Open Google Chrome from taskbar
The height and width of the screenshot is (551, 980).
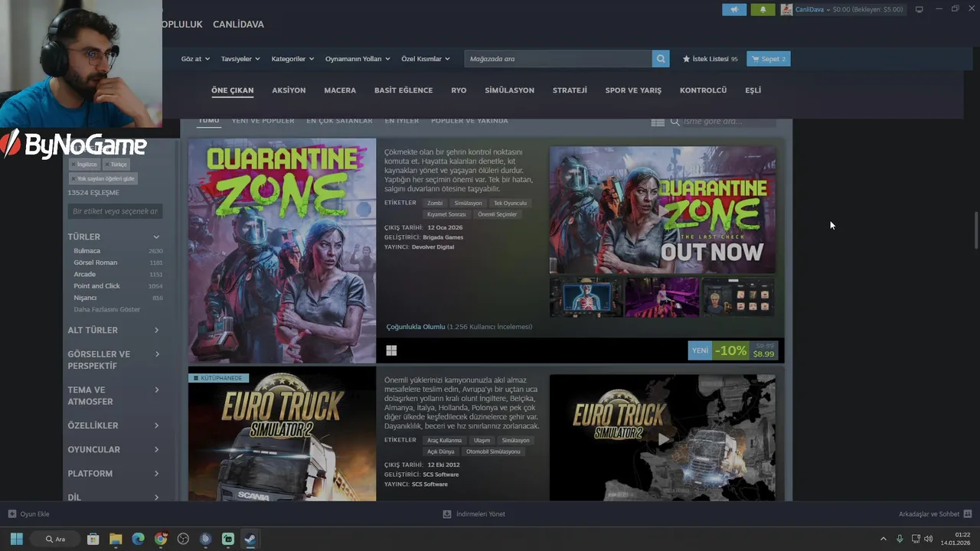click(x=161, y=539)
